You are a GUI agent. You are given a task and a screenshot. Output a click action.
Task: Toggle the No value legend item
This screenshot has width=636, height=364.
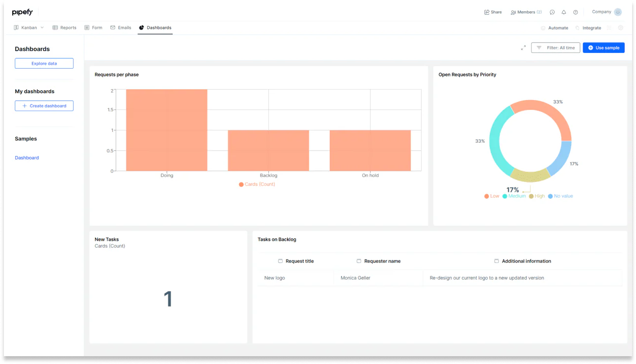pyautogui.click(x=560, y=196)
